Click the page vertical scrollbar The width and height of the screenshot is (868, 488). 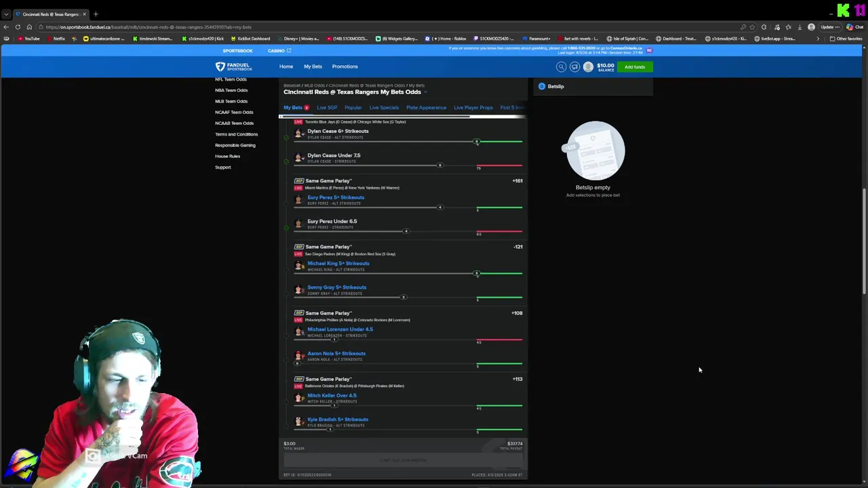[x=864, y=241]
